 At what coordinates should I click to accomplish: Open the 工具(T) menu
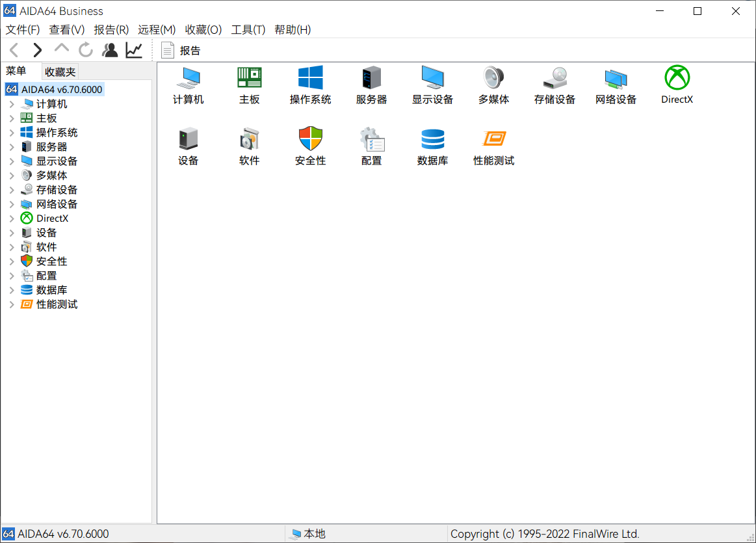pos(249,30)
